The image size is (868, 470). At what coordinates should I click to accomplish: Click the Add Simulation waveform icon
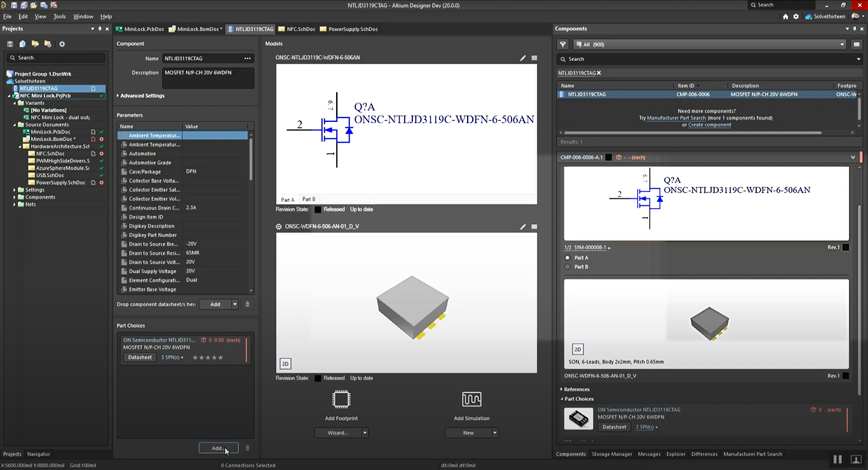(471, 399)
